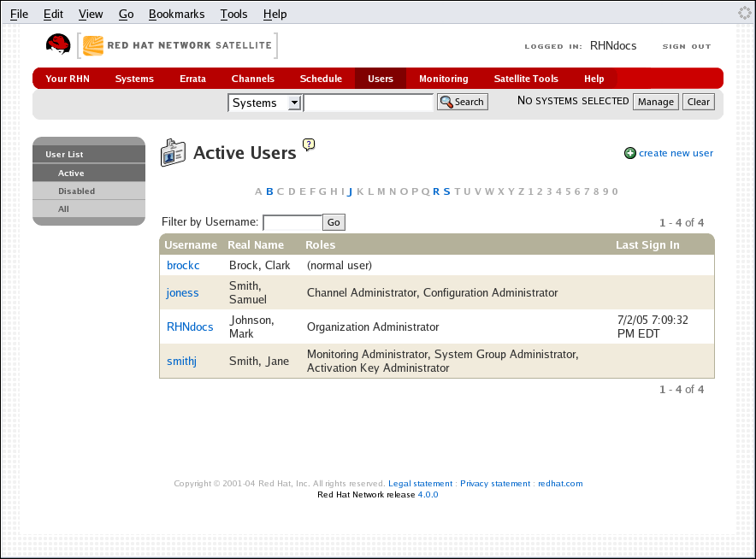
Task: Switch to the Schedule tab
Action: pyautogui.click(x=321, y=79)
